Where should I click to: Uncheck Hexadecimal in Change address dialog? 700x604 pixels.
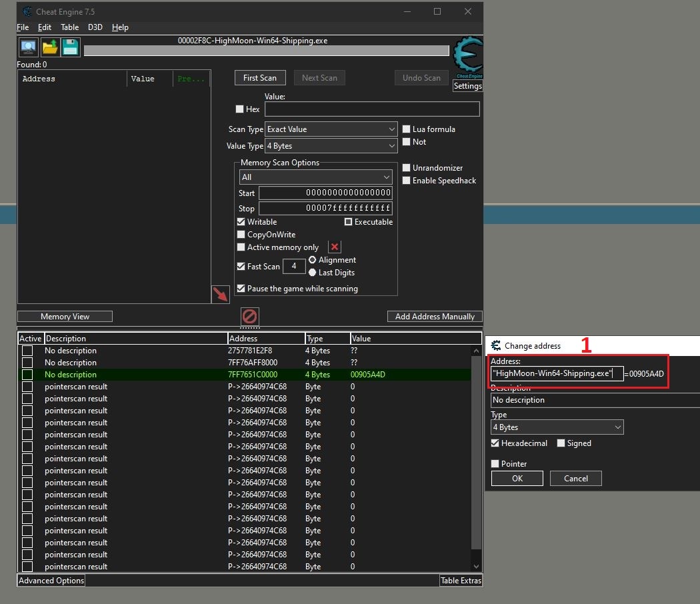coord(495,443)
